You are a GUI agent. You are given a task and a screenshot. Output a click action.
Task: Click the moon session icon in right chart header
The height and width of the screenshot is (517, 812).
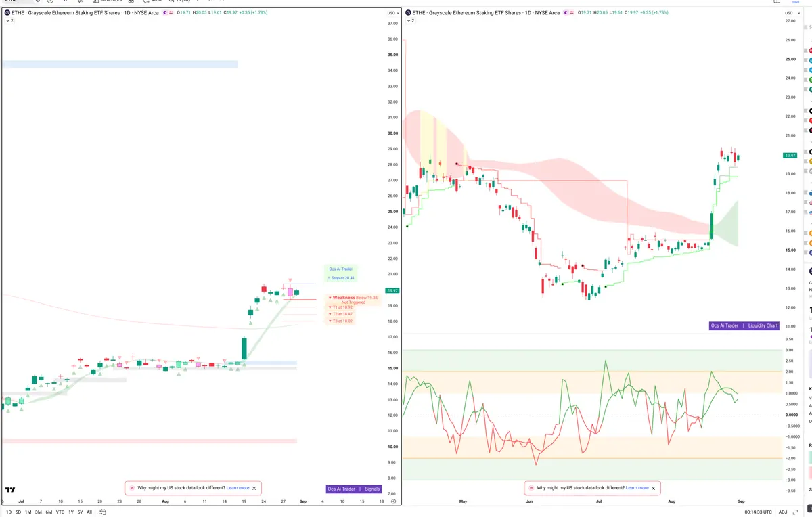(x=564, y=13)
